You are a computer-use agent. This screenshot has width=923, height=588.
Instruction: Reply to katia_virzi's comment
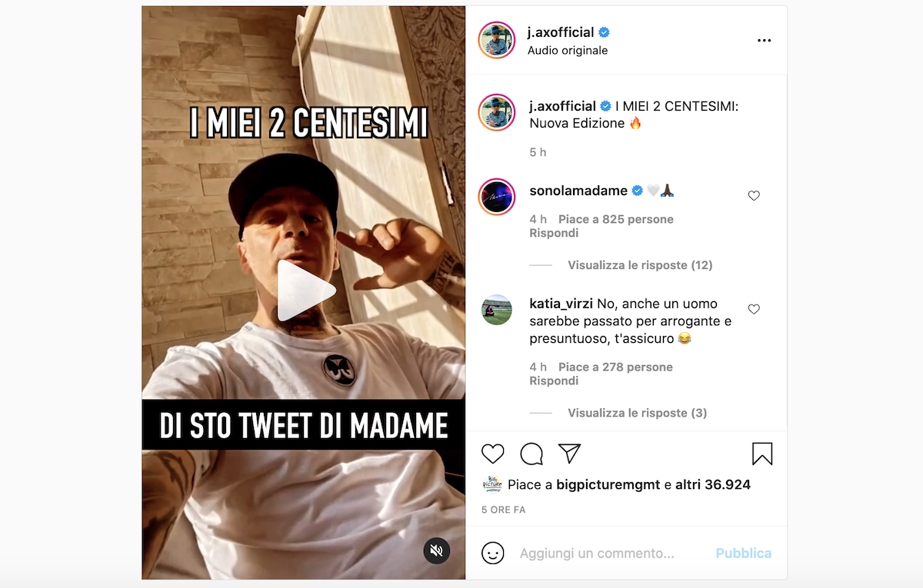coord(554,381)
